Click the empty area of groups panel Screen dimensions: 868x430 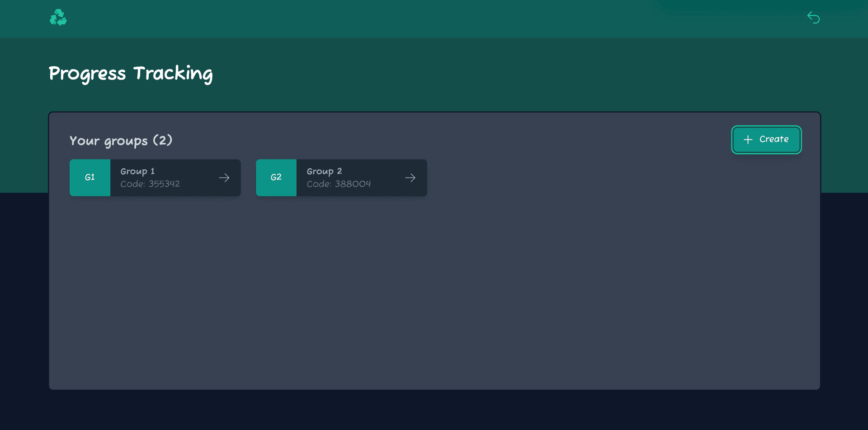[434, 294]
